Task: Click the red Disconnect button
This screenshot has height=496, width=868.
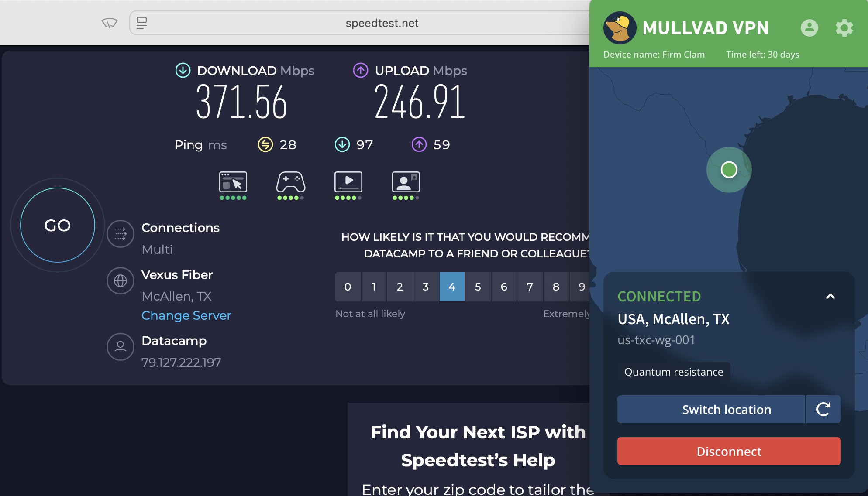Action: tap(729, 451)
